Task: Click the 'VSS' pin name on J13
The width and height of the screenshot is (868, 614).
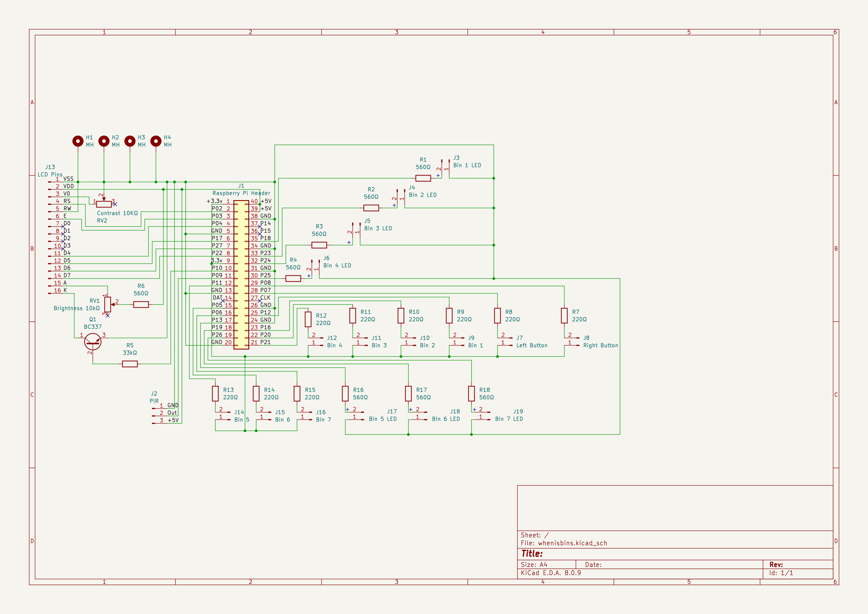Action: click(68, 179)
